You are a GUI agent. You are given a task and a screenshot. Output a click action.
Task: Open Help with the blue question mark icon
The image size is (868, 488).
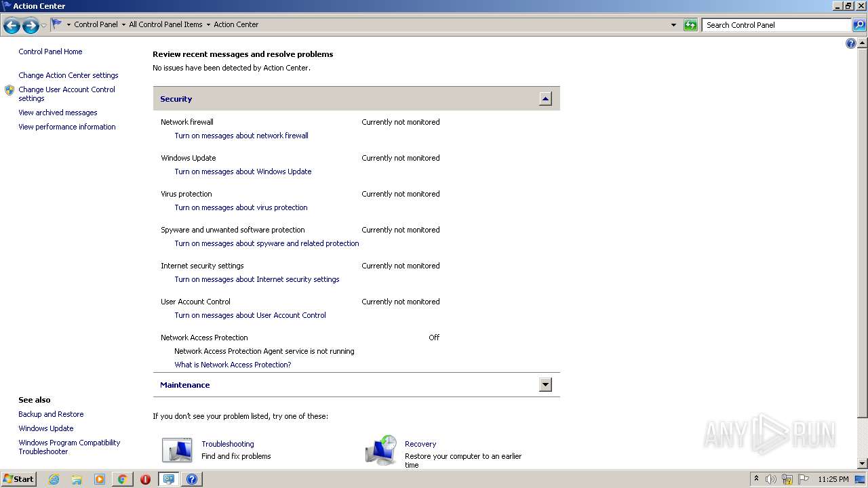coord(851,43)
